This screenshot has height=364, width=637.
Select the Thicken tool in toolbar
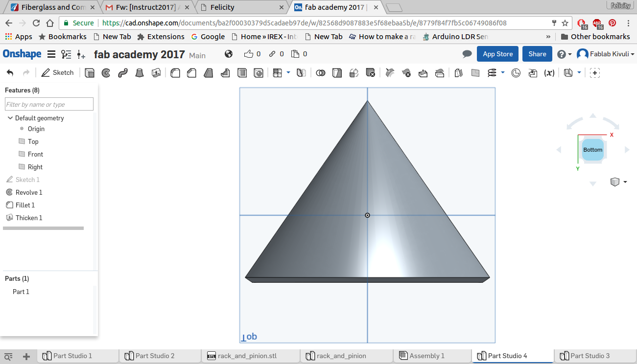(156, 73)
